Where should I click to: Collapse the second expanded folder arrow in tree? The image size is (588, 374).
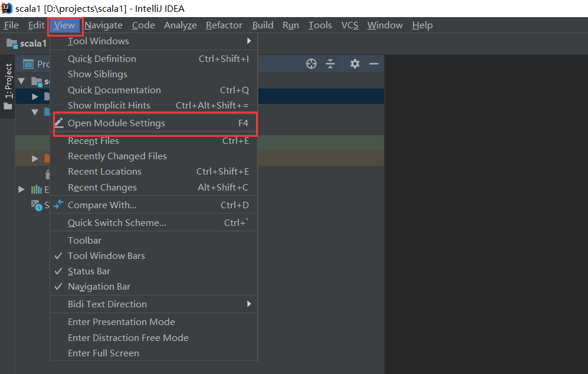click(x=35, y=112)
